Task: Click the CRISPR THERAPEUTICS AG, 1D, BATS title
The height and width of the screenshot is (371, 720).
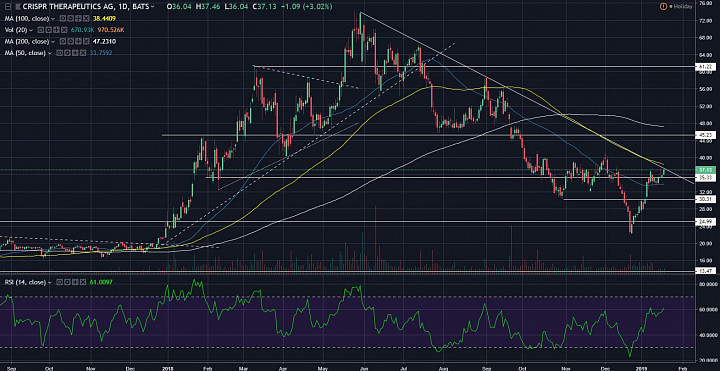Action: pos(86,6)
